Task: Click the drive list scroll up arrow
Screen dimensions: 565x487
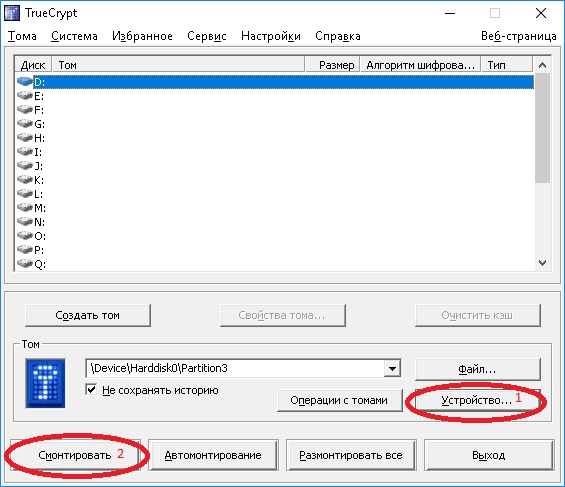Action: 542,65
